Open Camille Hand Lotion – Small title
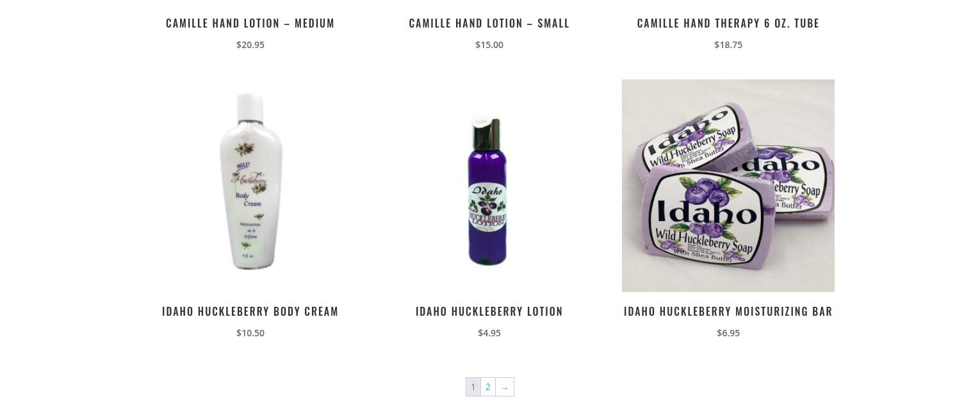980x399 pixels. point(489,23)
